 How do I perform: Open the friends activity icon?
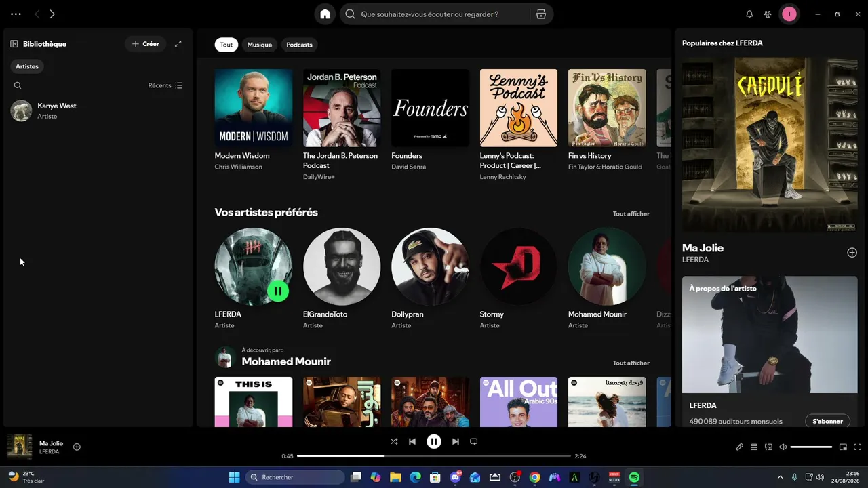pos(768,14)
